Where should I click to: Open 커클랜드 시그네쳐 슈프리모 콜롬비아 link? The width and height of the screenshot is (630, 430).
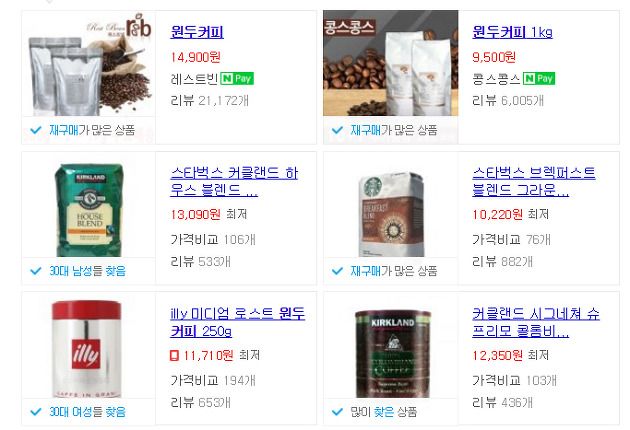tap(536, 322)
